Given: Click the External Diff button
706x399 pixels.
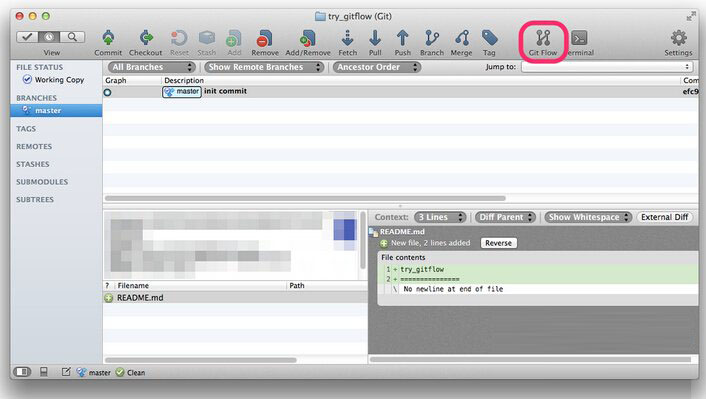Looking at the screenshot, I should (664, 217).
